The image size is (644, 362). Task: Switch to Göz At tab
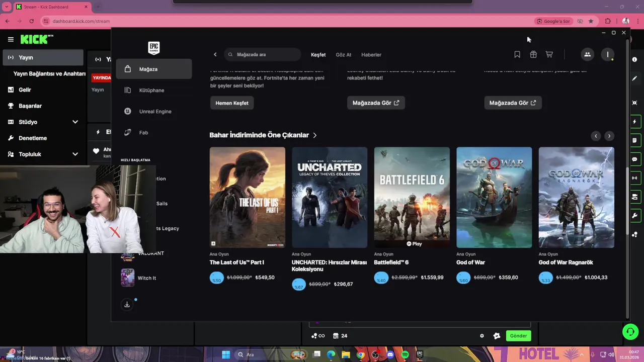tap(344, 54)
